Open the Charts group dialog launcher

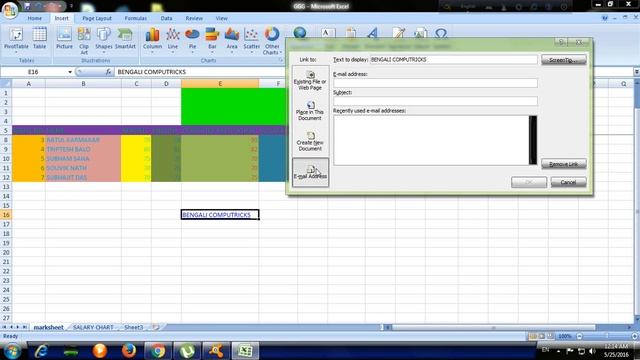[x=280, y=60]
